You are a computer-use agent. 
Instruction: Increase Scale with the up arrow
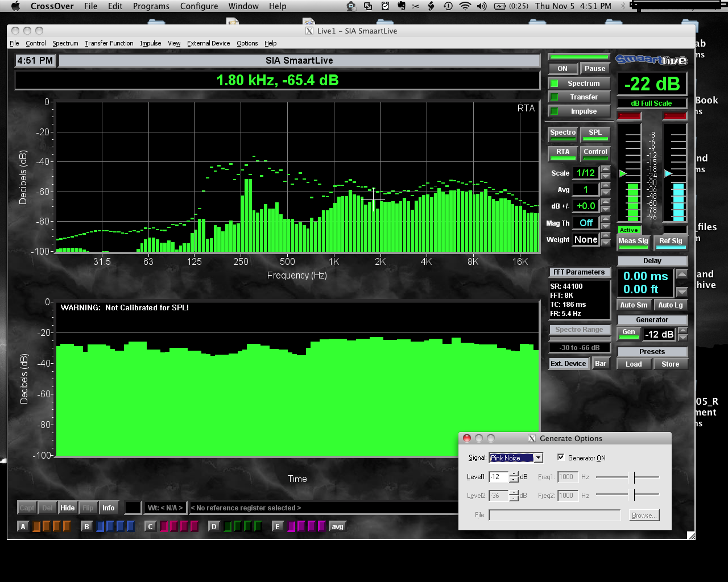(x=606, y=169)
